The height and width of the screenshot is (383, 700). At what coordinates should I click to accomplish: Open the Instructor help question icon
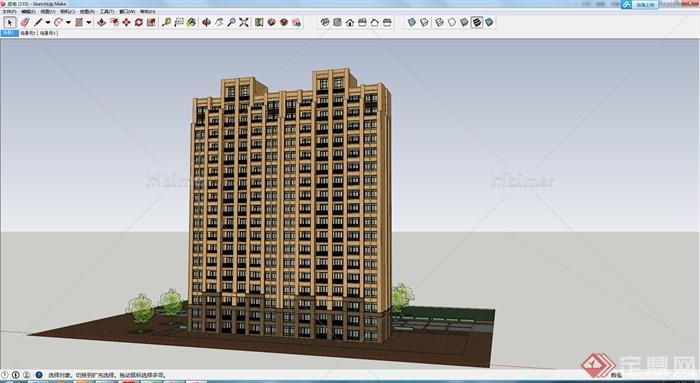click(x=38, y=375)
